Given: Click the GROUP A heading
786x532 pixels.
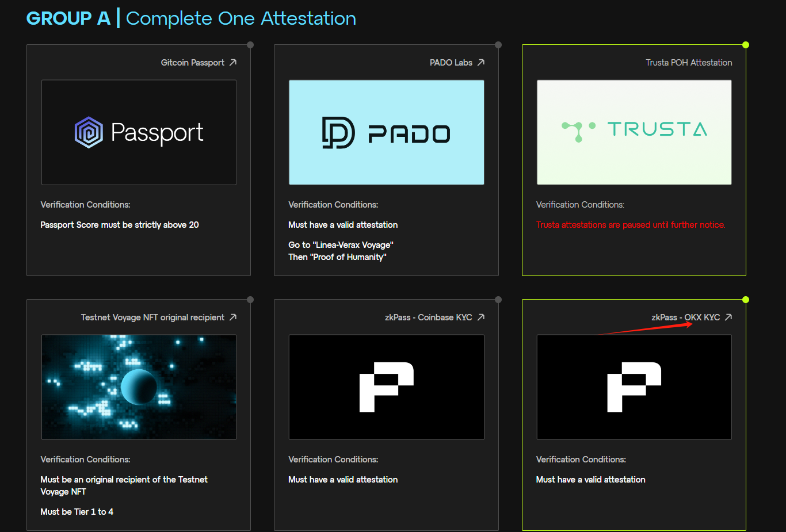Looking at the screenshot, I should (x=68, y=18).
